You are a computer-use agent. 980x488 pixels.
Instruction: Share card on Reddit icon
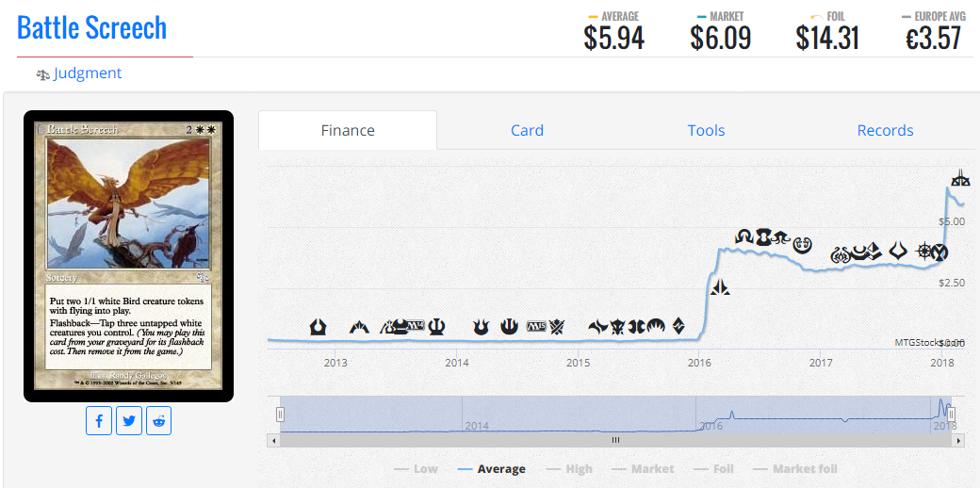[158, 420]
